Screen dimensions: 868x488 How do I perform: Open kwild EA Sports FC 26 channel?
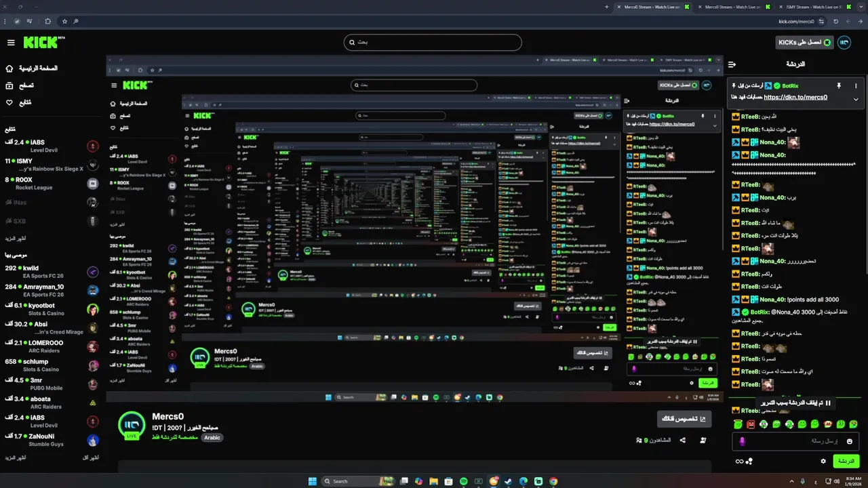coord(52,272)
